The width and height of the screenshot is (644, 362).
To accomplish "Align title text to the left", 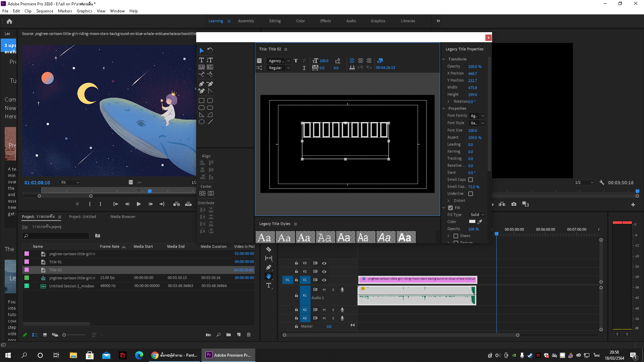I will click(352, 61).
